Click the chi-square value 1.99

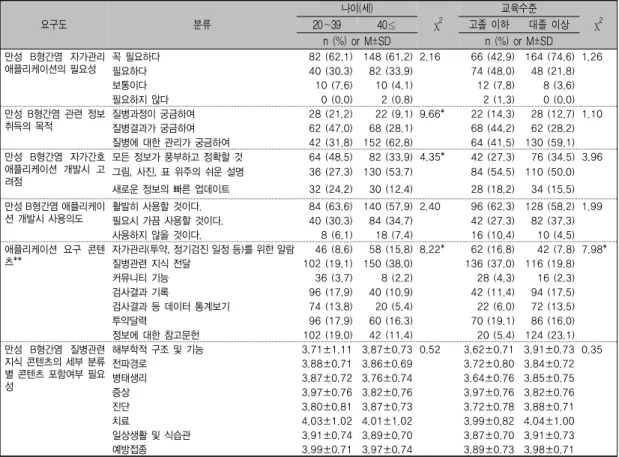coord(592,207)
